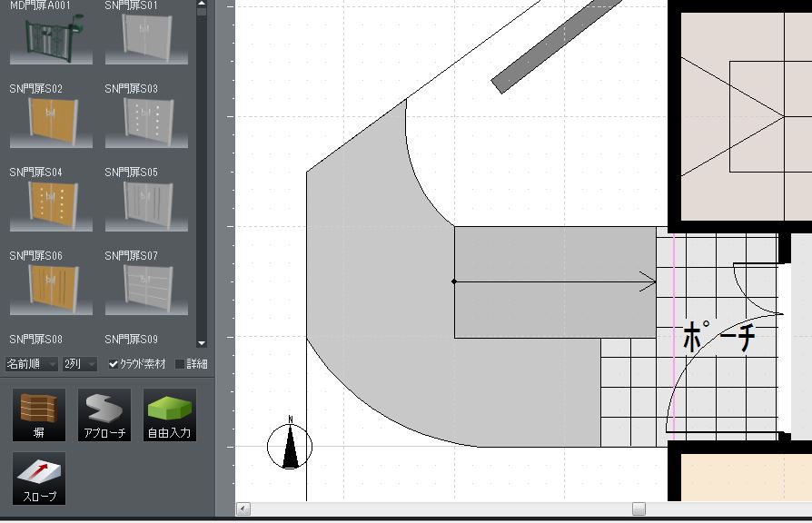Viewport: 812px width, 523px height.
Task: Choose the MD門扉A001 green gate thumbnail
Action: click(51, 39)
